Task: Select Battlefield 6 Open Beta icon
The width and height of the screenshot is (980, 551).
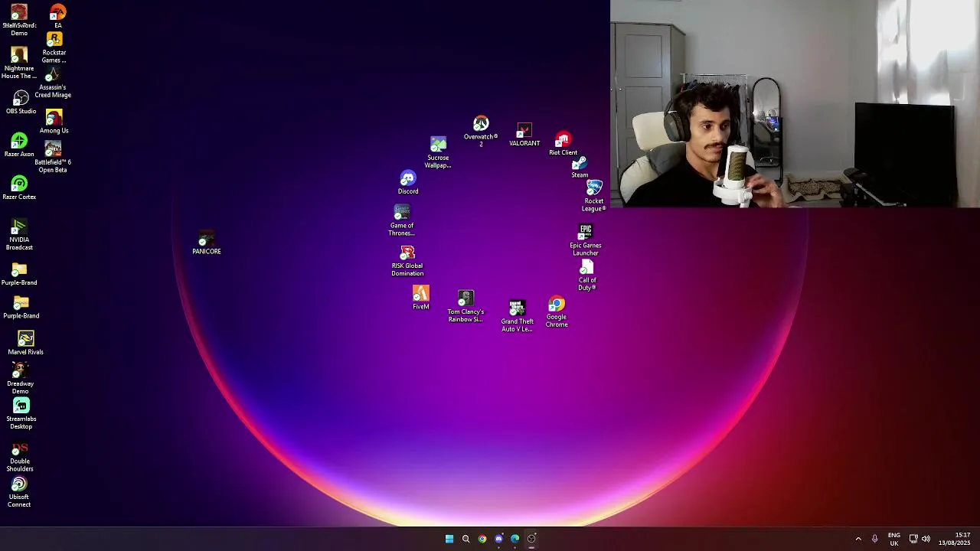Action: coord(53,157)
